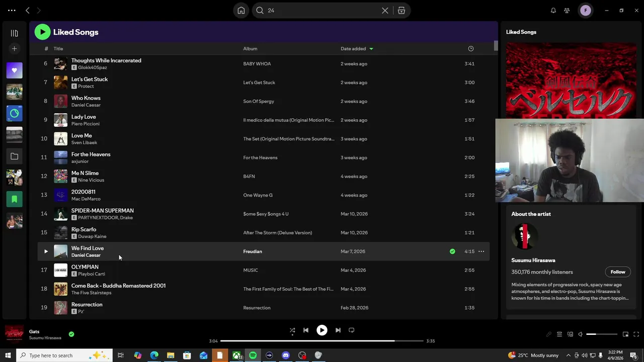Mute Spotify with the speaker icon

(x=580, y=334)
